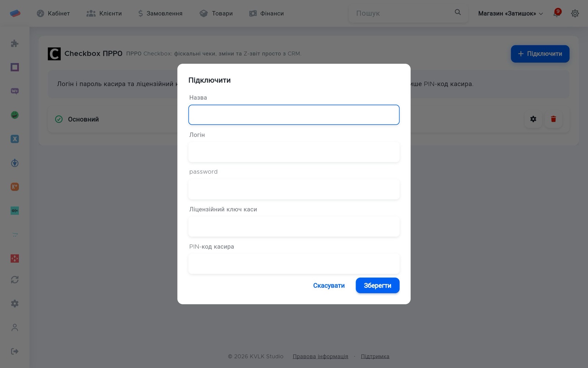This screenshot has height=368, width=588.
Task: Open the orange K+ sidebar icon
Action: click(x=15, y=187)
